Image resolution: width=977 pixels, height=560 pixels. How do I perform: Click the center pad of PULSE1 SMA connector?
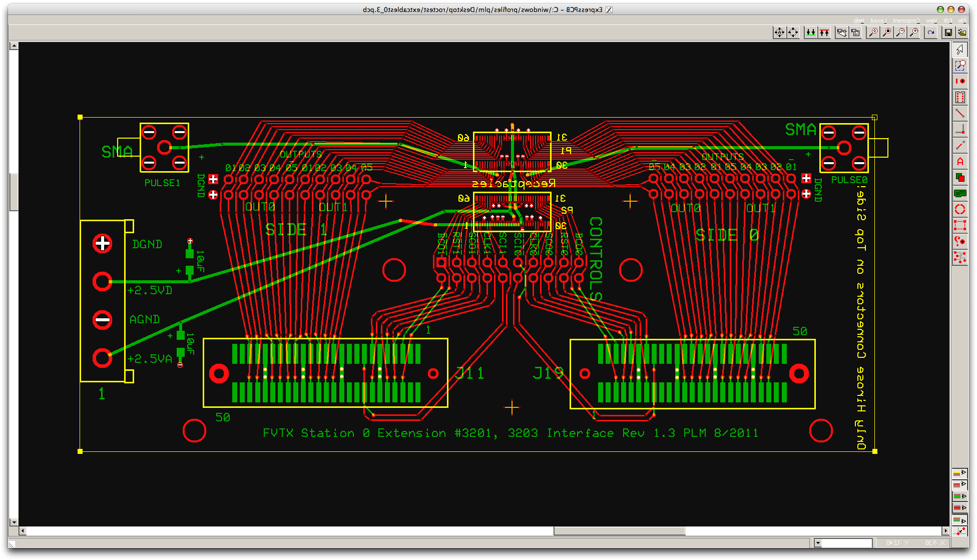(164, 148)
